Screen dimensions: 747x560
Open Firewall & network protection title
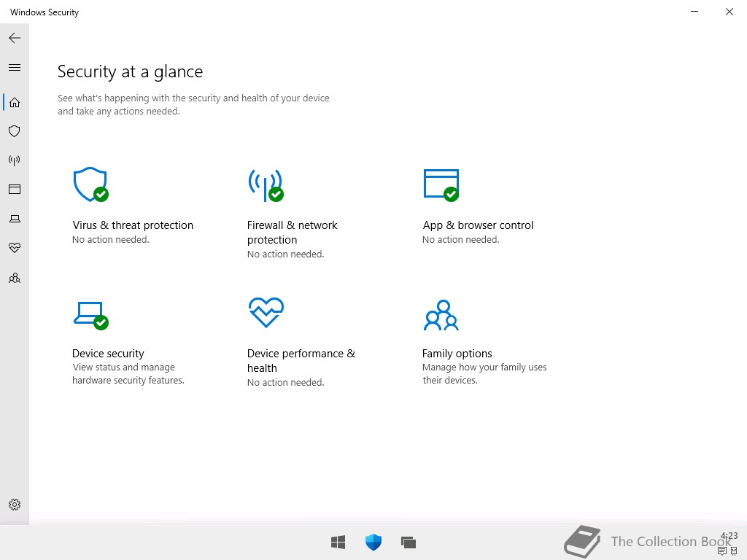point(292,233)
